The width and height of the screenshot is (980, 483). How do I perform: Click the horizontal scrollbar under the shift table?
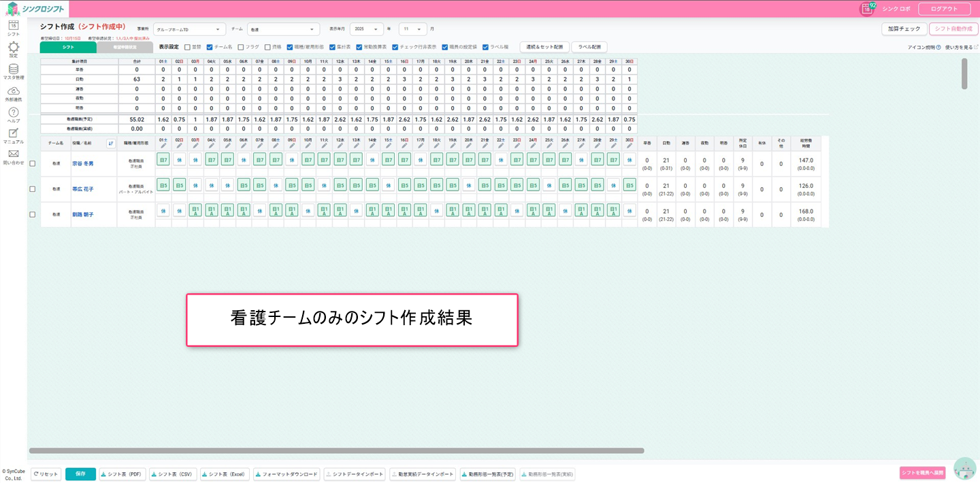pyautogui.click(x=336, y=450)
